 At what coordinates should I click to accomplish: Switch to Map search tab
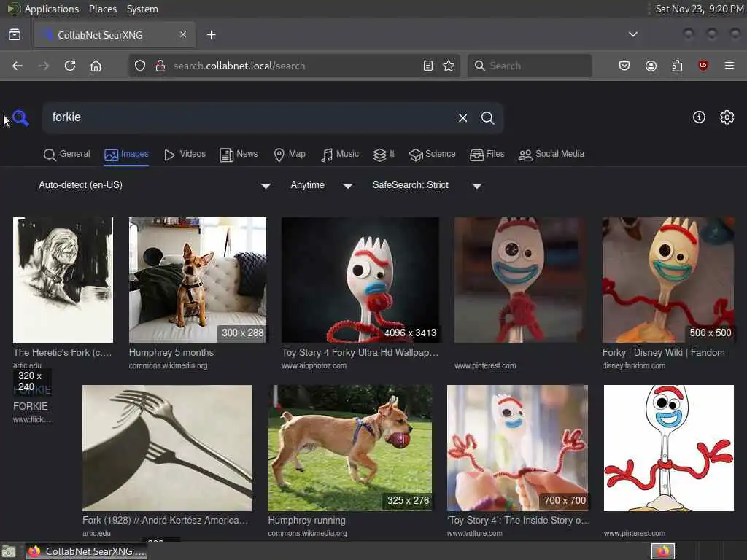point(290,155)
